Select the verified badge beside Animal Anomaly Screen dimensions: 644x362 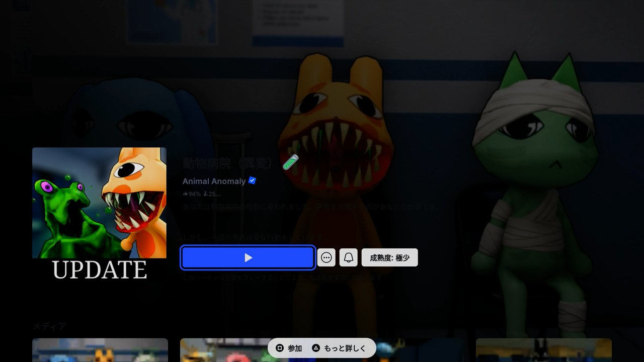point(253,180)
